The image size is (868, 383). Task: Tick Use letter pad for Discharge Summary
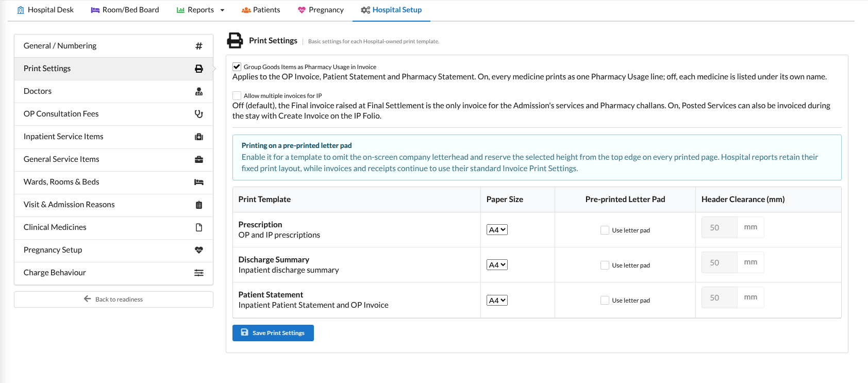(x=605, y=265)
